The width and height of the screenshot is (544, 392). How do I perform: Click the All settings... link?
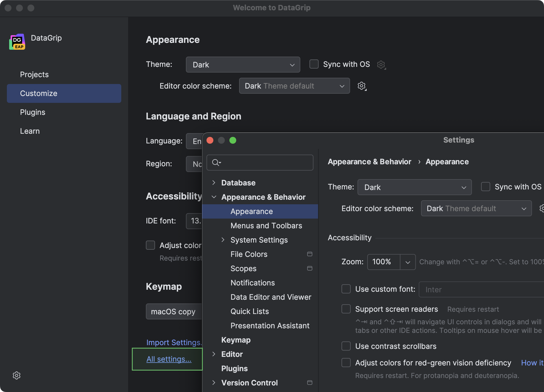[169, 359]
